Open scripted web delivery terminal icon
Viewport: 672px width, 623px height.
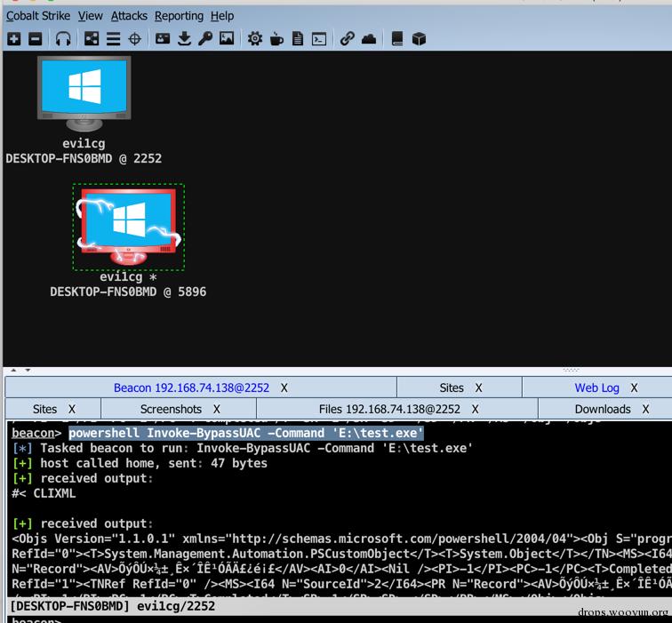coord(319,39)
